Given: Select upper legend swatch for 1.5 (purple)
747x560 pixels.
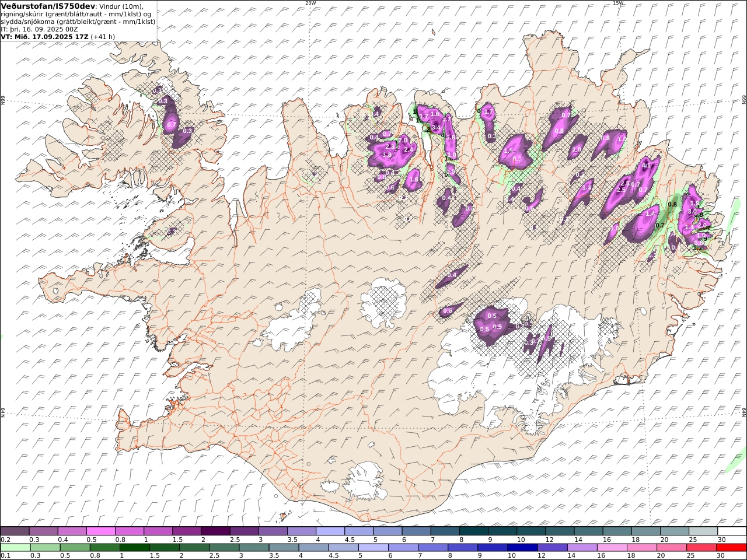Looking at the screenshot, I should tap(187, 531).
